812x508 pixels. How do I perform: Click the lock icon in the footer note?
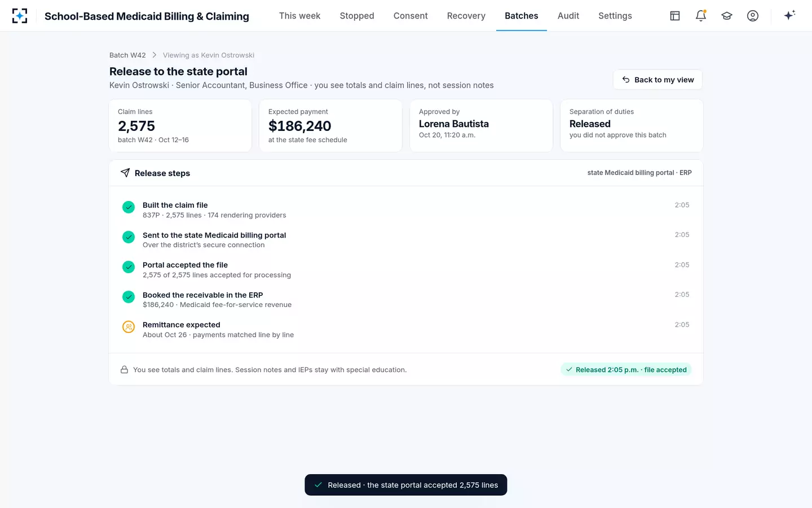(x=124, y=370)
